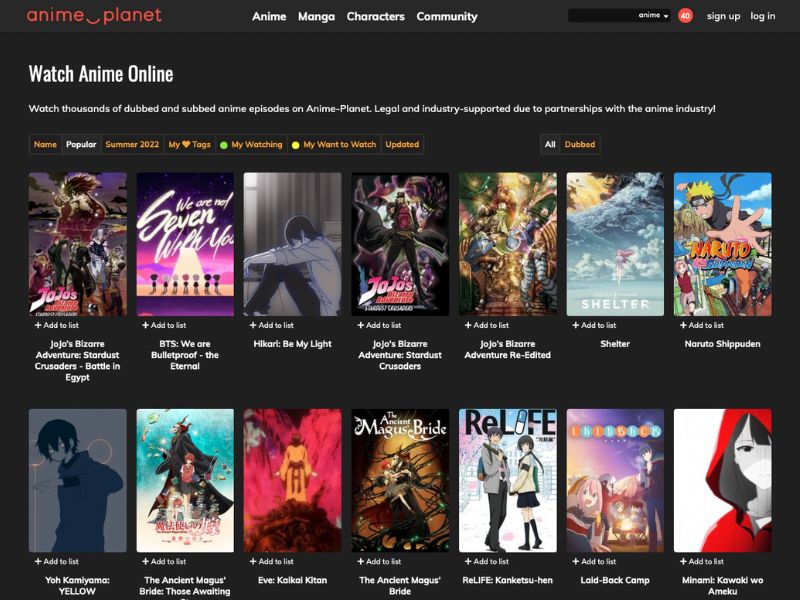The height and width of the screenshot is (600, 800).
Task: Add Ancient Magus' Bride: Those Awaiting to list
Action: point(164,561)
